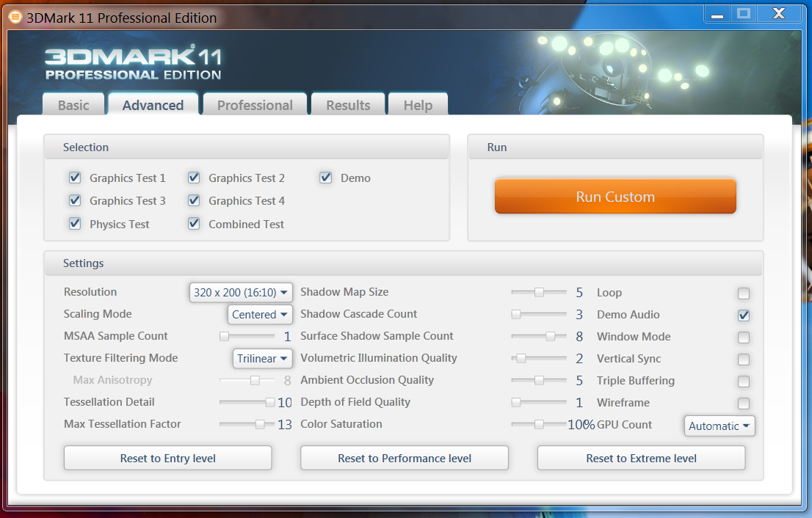Click the Max Anisotropy slider

[247, 380]
